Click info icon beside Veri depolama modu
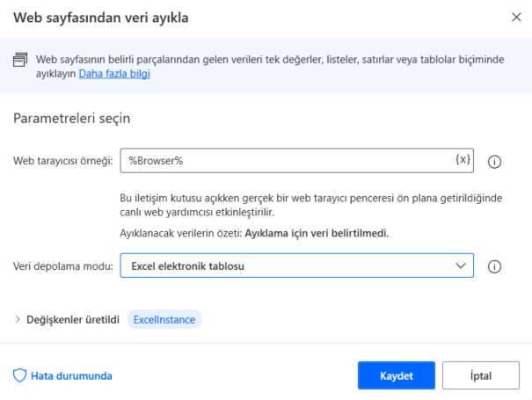Viewport: 532px width, 400px height. [494, 266]
